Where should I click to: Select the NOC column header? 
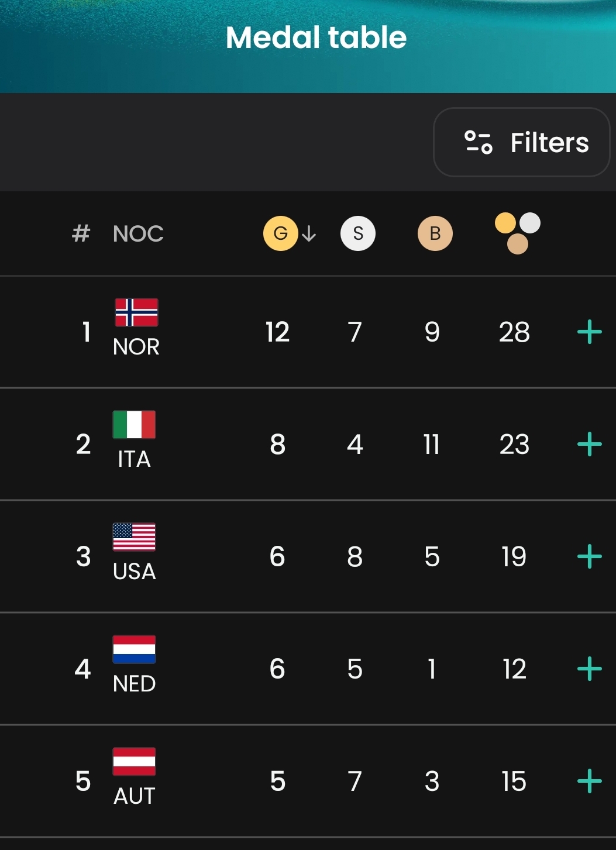pyautogui.click(x=138, y=234)
